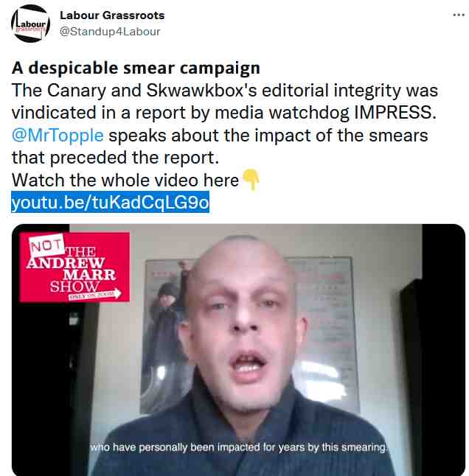Follow the youtu.be/tuKadCqLG9o link
469x476 pixels.
[x=111, y=202]
